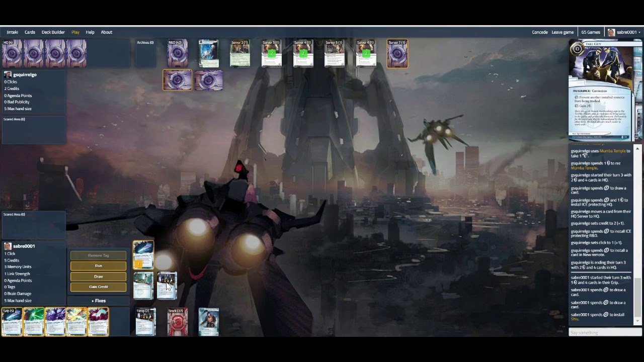Image resolution: width=644 pixels, height=362 pixels.
Task: Select the unhighlighted face-down ICE beside the highlighted one
Action: pyautogui.click(x=208, y=80)
